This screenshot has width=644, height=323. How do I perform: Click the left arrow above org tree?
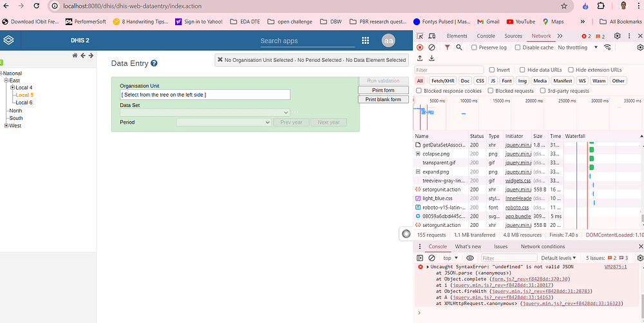point(83,55)
